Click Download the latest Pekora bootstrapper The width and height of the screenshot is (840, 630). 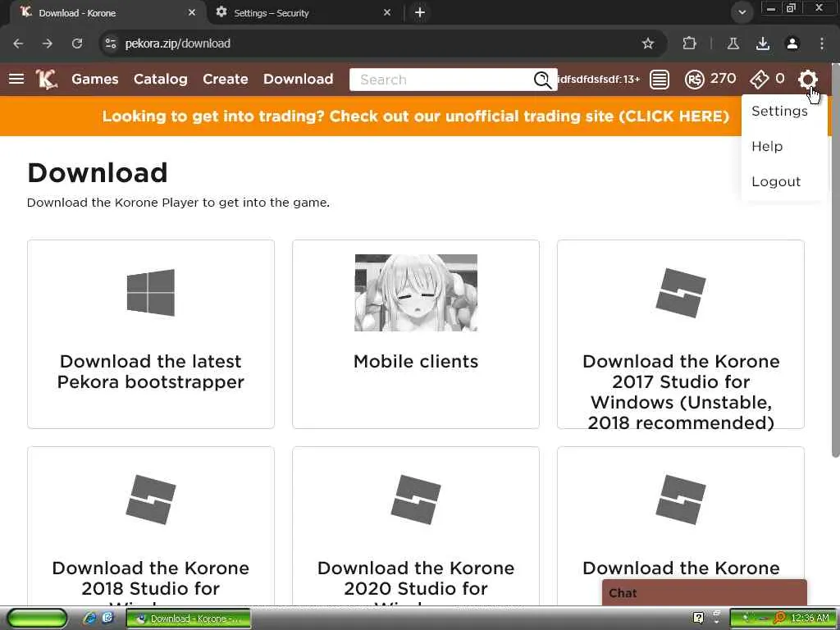(151, 372)
